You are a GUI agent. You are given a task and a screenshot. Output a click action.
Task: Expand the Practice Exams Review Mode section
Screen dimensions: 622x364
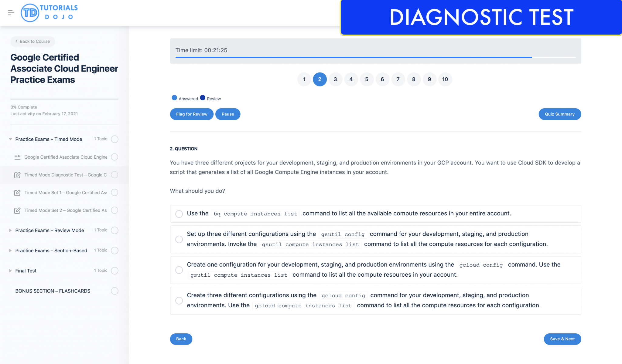click(10, 230)
